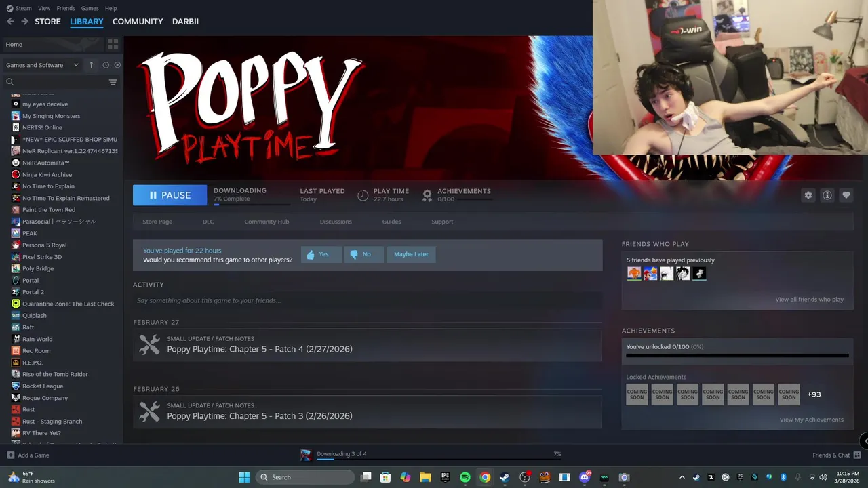Click the last friend avatar in Friends Who Play
The width and height of the screenshot is (868, 488).
tap(699, 273)
